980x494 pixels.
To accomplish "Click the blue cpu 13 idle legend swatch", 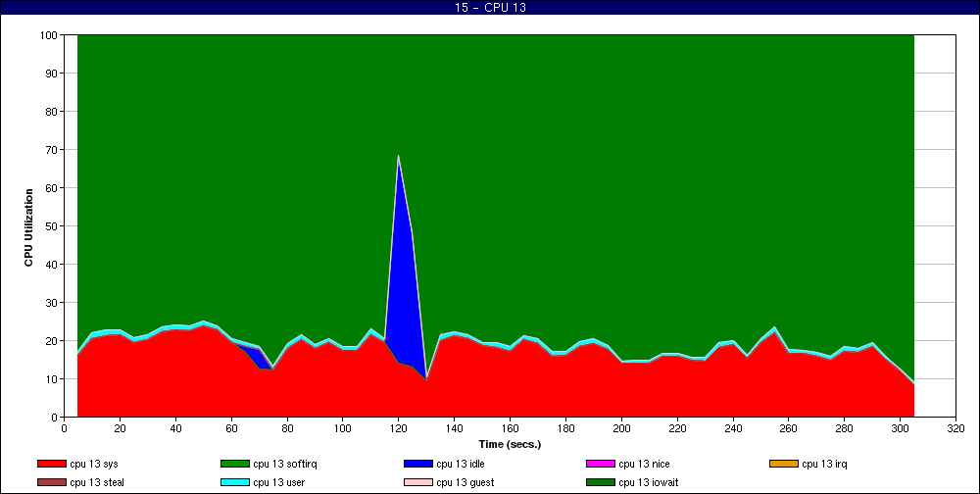I will [418, 464].
